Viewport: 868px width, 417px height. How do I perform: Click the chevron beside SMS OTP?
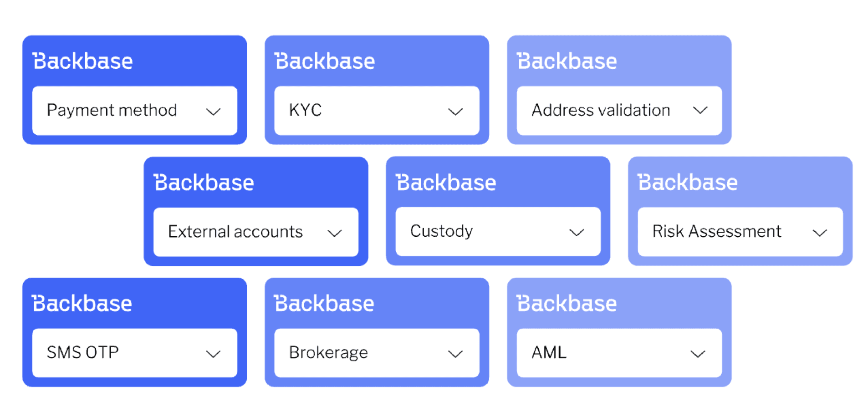pos(213,354)
